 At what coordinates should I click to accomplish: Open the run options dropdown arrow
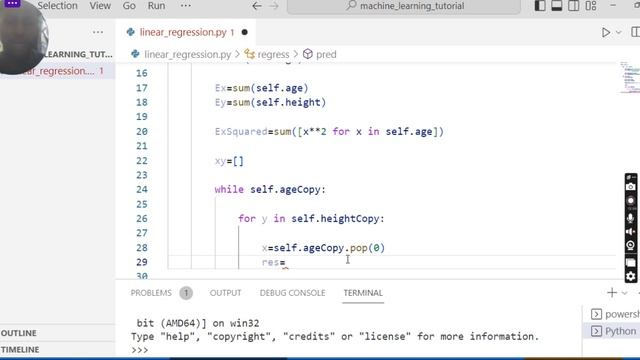click(619, 32)
